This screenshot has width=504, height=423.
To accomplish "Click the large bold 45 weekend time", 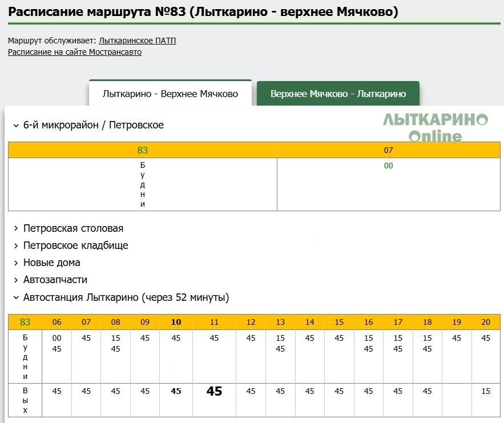I will tap(214, 391).
